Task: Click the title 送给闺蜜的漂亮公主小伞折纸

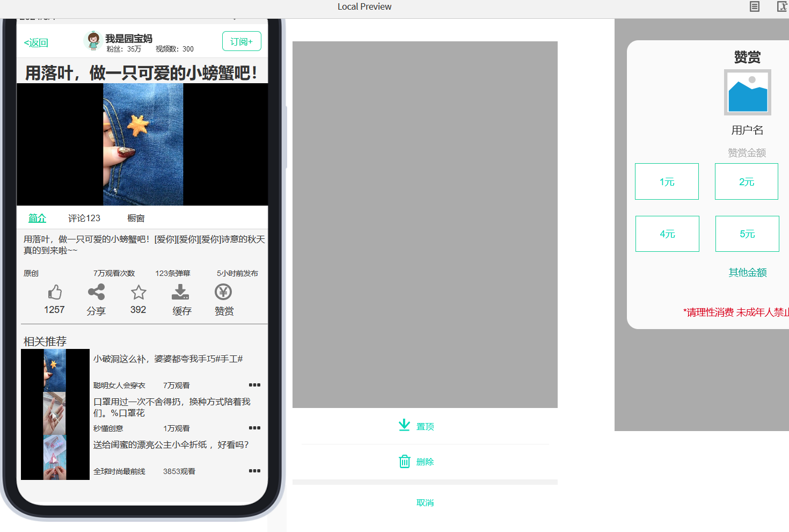Action: coord(171,444)
